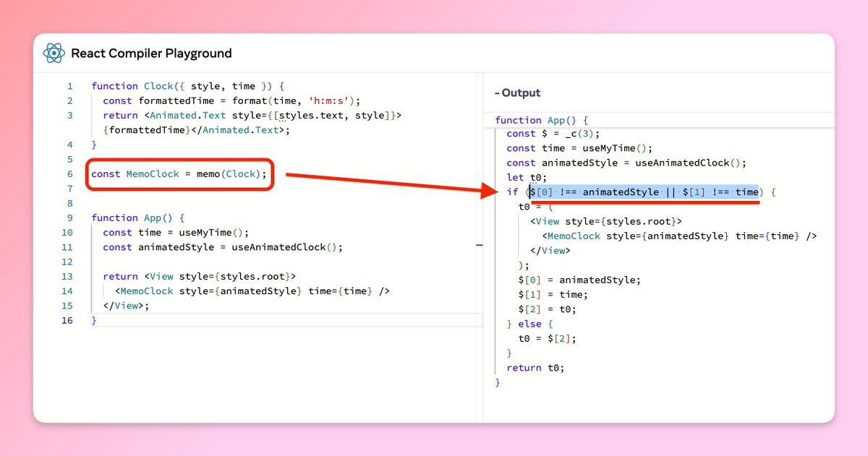Click the React Compiler Playground title
Image resolution: width=868 pixels, height=456 pixels.
point(151,53)
